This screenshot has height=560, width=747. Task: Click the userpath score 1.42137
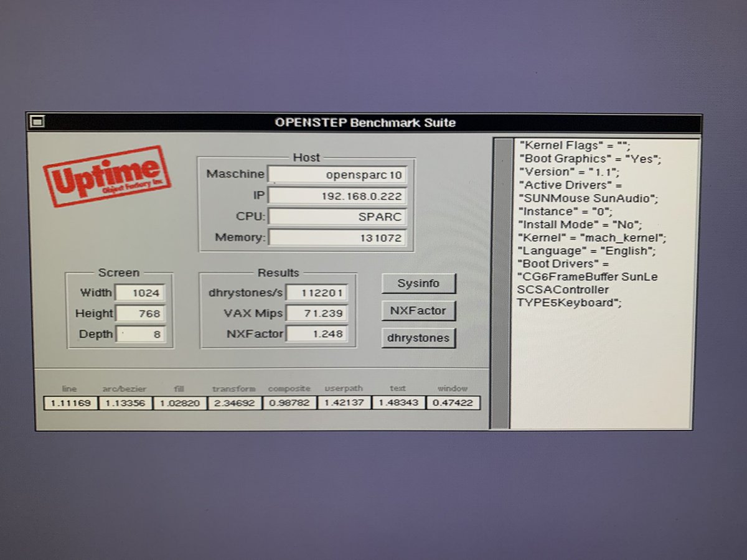point(344,403)
